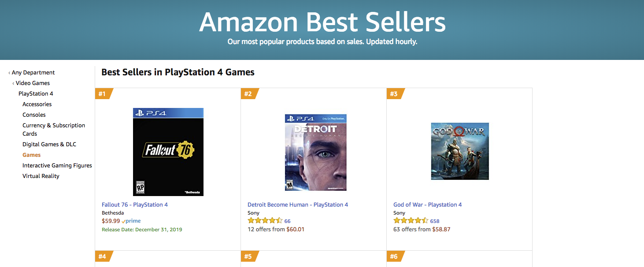
Task: Open the Detroit Become Human cover image
Action: (316, 152)
